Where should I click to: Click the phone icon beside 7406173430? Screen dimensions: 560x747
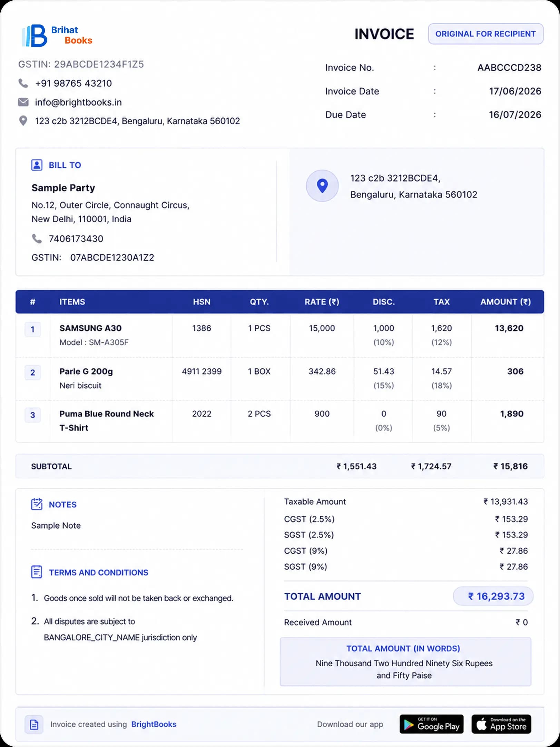tap(37, 239)
